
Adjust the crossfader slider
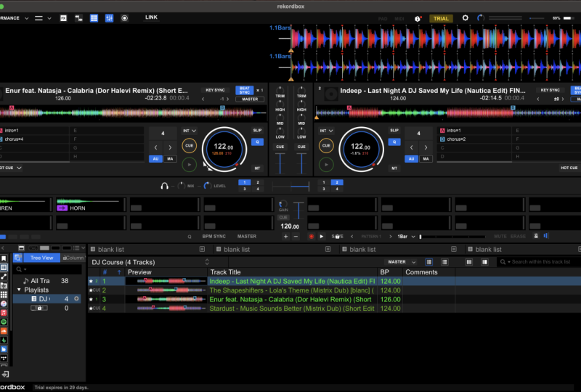click(x=290, y=186)
